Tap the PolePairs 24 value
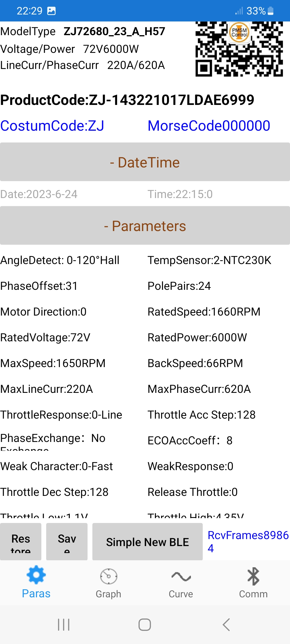Image resolution: width=290 pixels, height=644 pixels. tap(179, 286)
